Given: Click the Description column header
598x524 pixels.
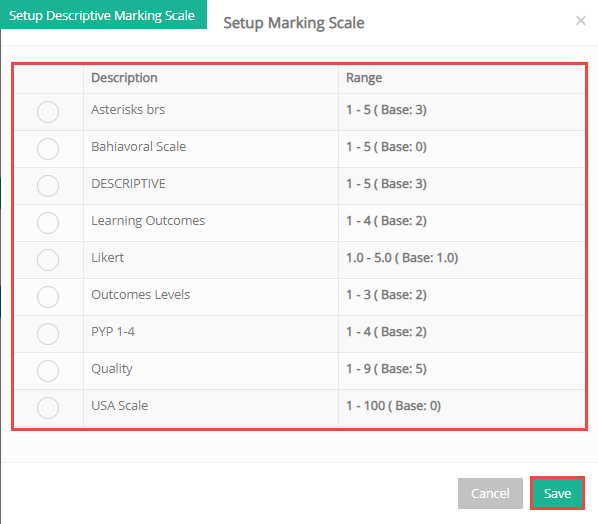Looking at the screenshot, I should click(124, 78).
